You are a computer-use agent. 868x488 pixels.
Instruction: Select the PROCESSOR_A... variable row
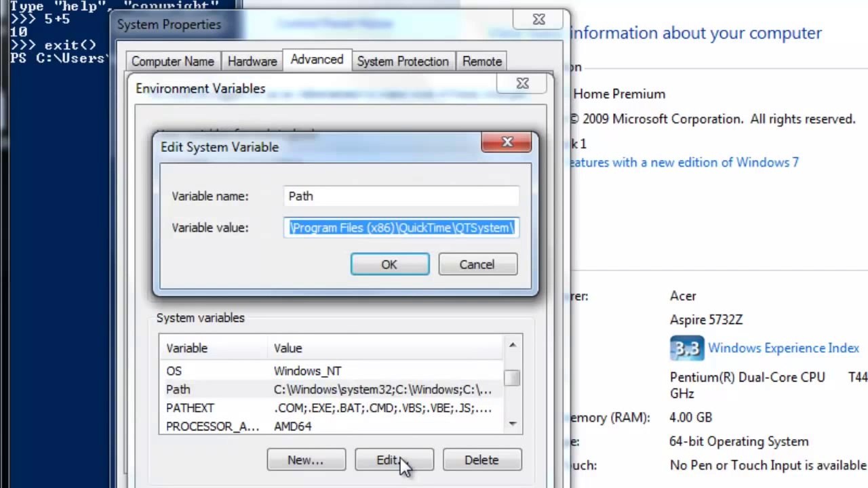(332, 426)
